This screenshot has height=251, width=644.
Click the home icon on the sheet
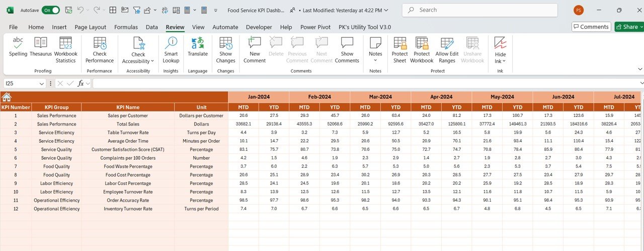point(7,97)
